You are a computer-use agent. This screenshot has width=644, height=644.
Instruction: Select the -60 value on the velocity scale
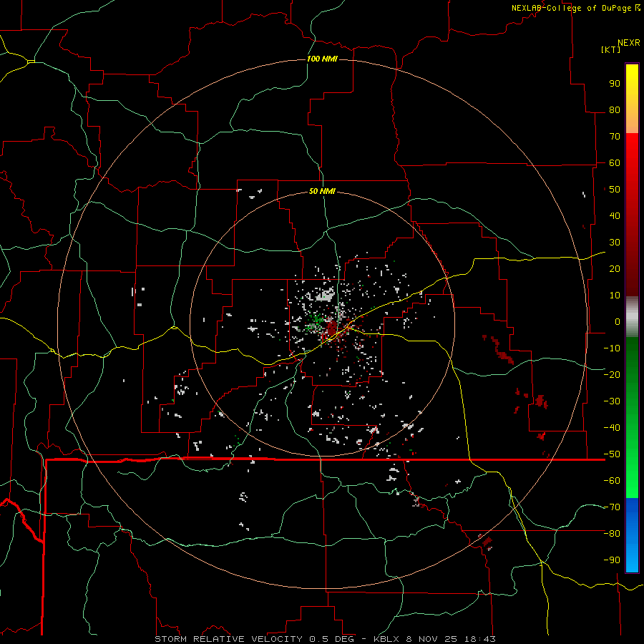[612, 481]
